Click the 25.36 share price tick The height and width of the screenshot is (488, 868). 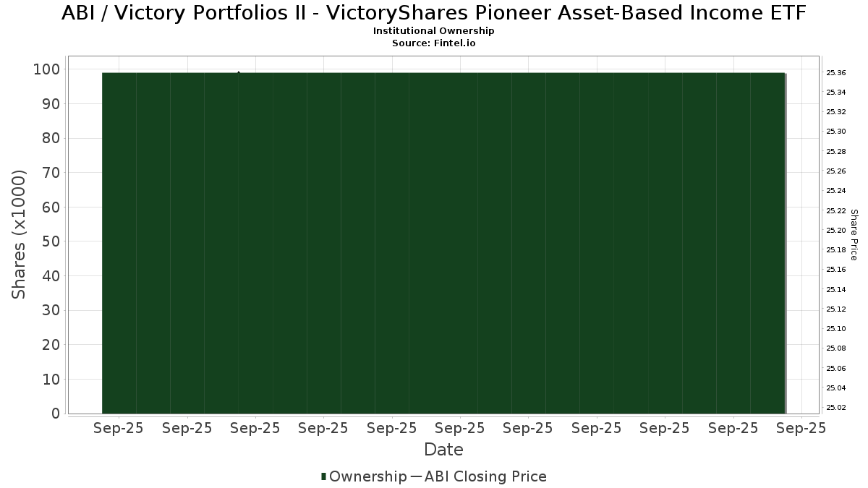[x=836, y=72]
